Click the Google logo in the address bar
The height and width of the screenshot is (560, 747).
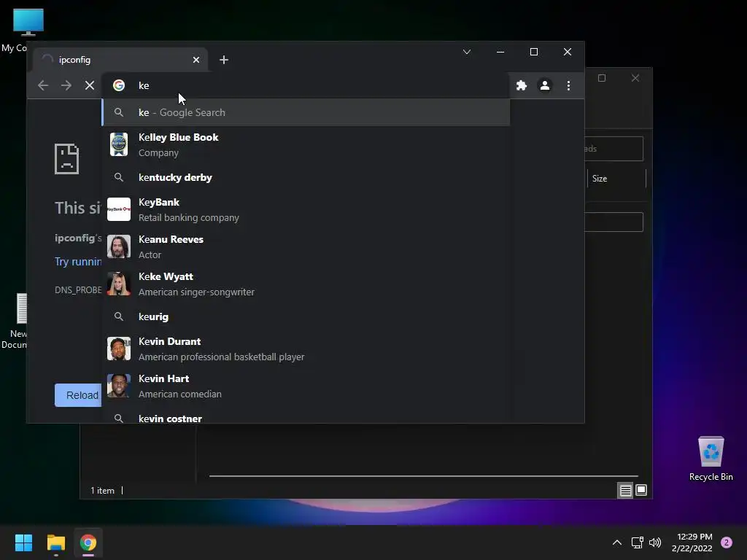(119, 85)
